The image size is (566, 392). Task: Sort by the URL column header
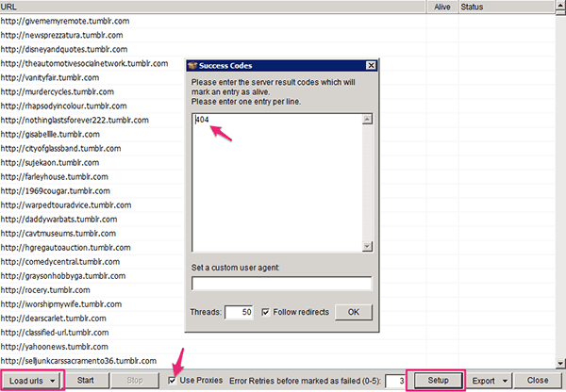(189, 7)
